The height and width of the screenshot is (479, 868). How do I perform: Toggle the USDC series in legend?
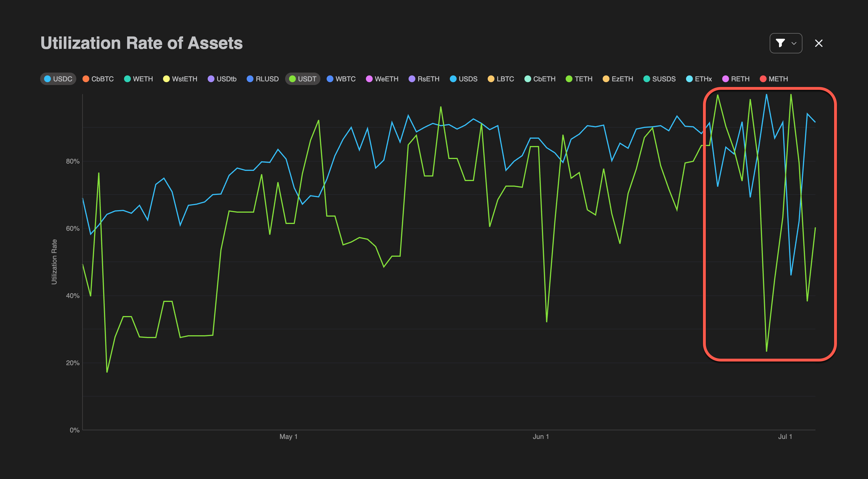click(x=58, y=79)
